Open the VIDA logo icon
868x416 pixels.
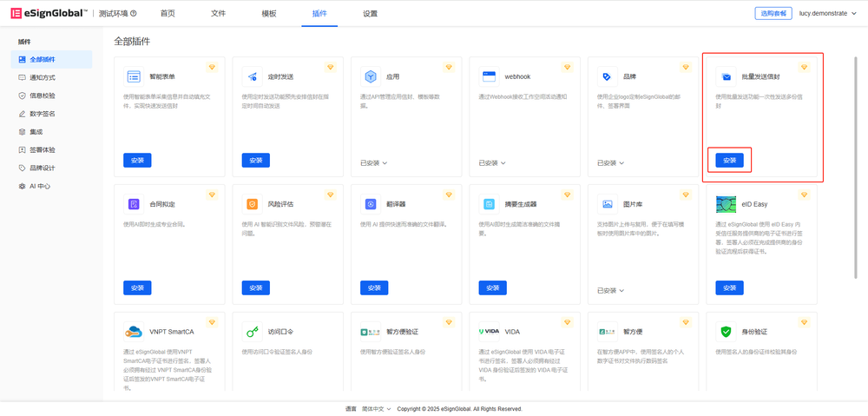[489, 332]
